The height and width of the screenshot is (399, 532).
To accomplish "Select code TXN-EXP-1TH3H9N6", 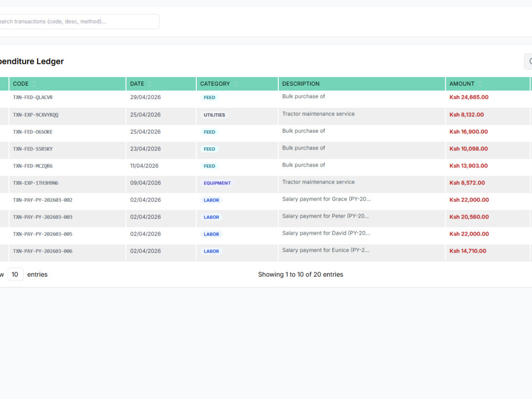I will click(x=36, y=183).
